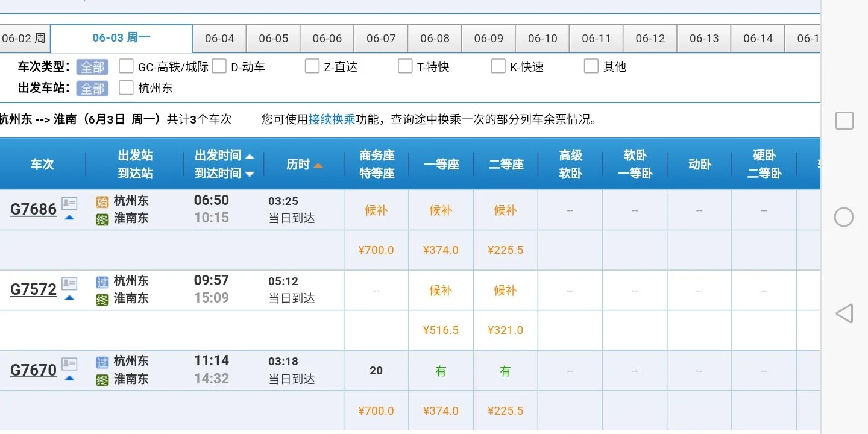Click the ticket details icon beside G7572
The image size is (868, 434).
(x=69, y=283)
